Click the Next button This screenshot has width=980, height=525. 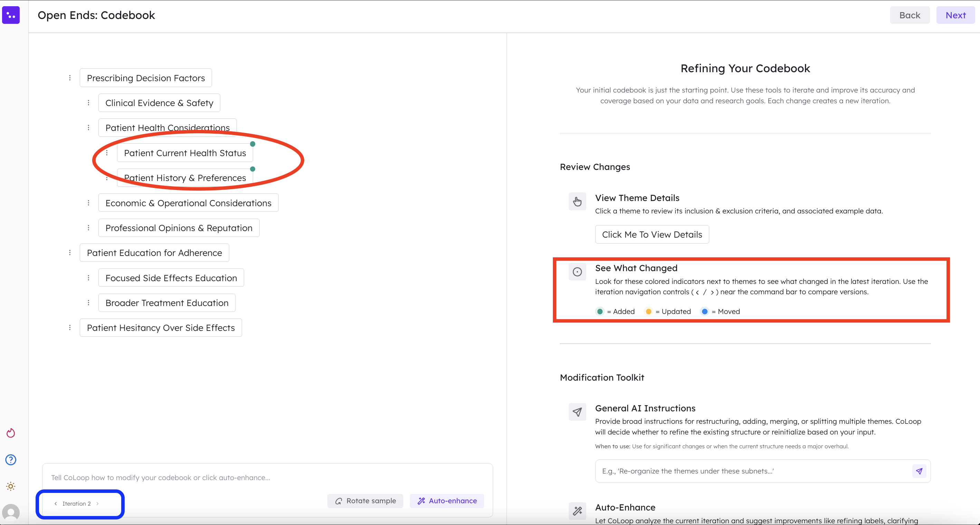click(x=955, y=15)
